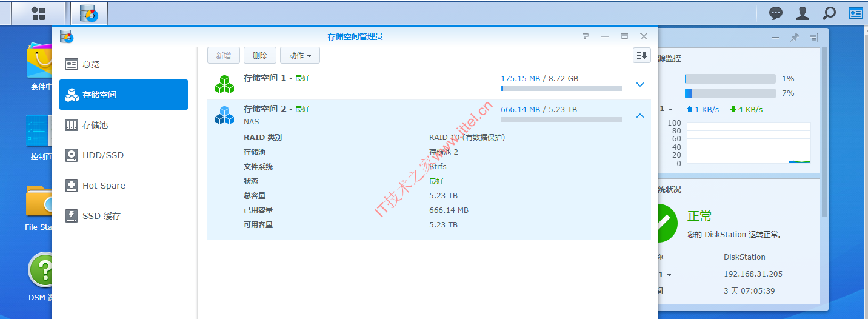Screen dimensions: 868x319
Task: Select 总览 in the sidebar
Action: pyautogui.click(x=124, y=64)
